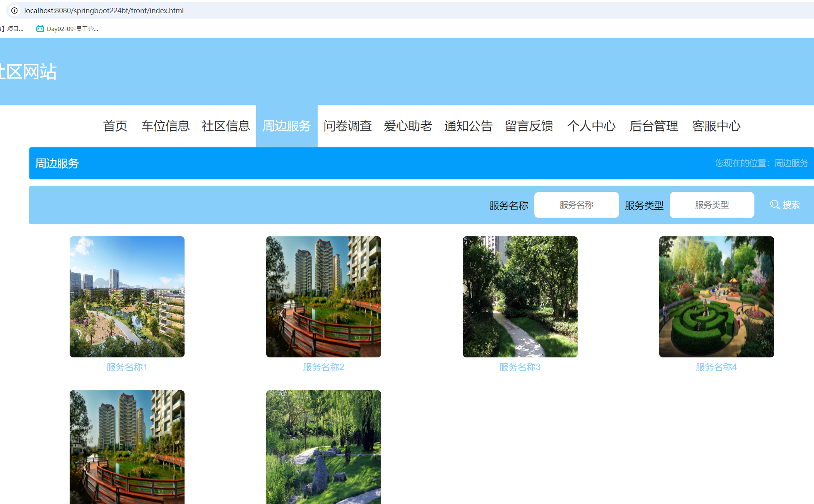Click the 周边服务 section heading
The image size is (814, 504).
[x=57, y=163]
